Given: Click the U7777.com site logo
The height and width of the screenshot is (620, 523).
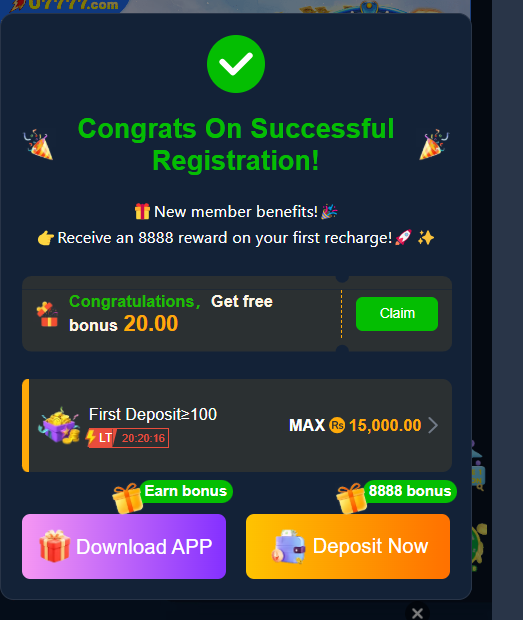Looking at the screenshot, I should point(65,5).
